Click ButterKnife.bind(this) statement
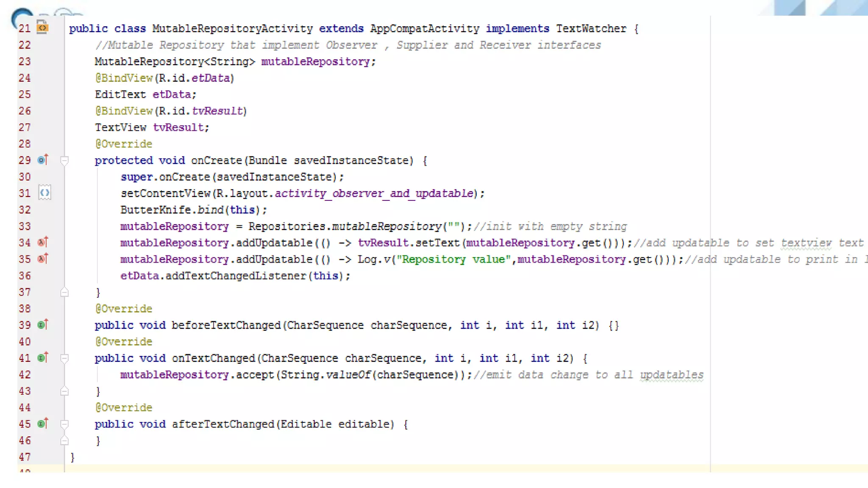868x488 pixels. (194, 210)
